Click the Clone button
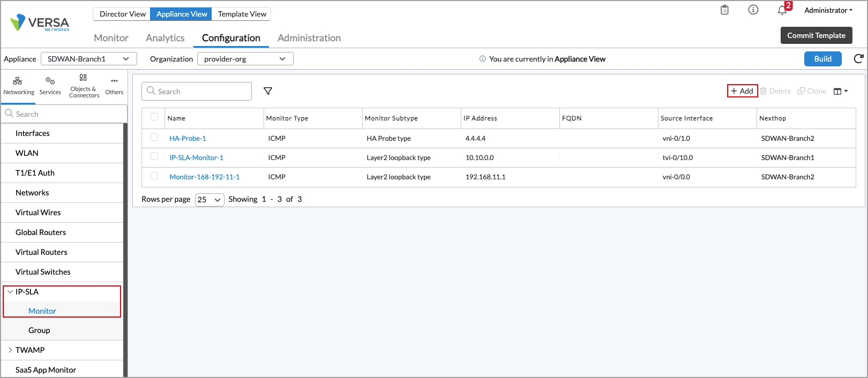 point(812,91)
